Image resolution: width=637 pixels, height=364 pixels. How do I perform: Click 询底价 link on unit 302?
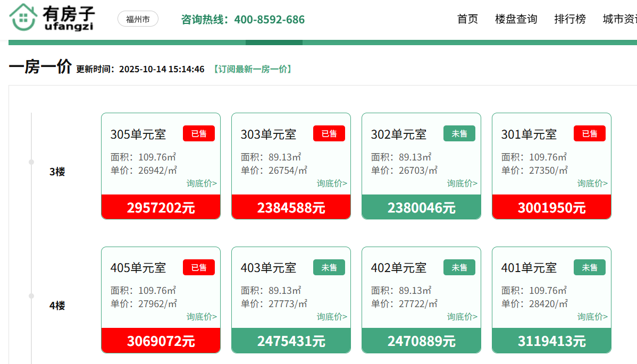pyautogui.click(x=462, y=183)
